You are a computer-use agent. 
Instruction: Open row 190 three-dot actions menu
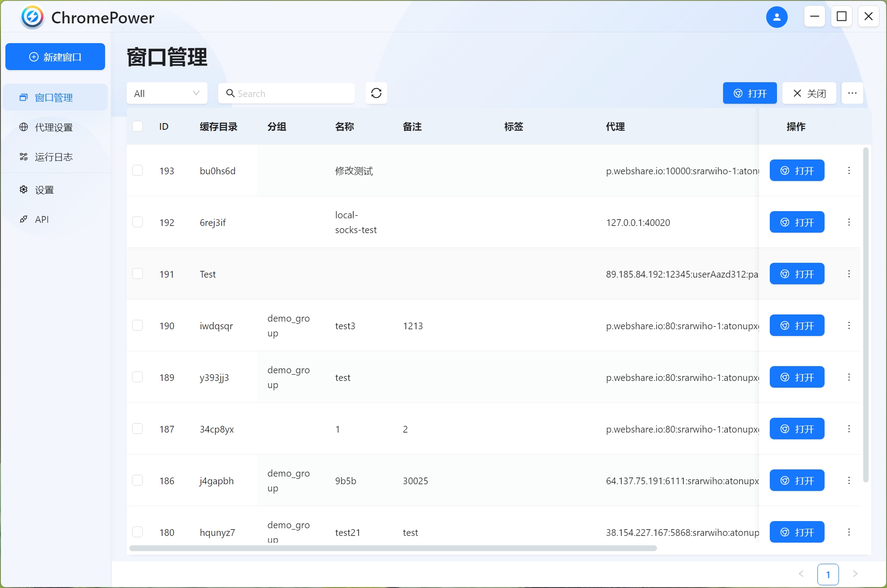click(x=849, y=325)
